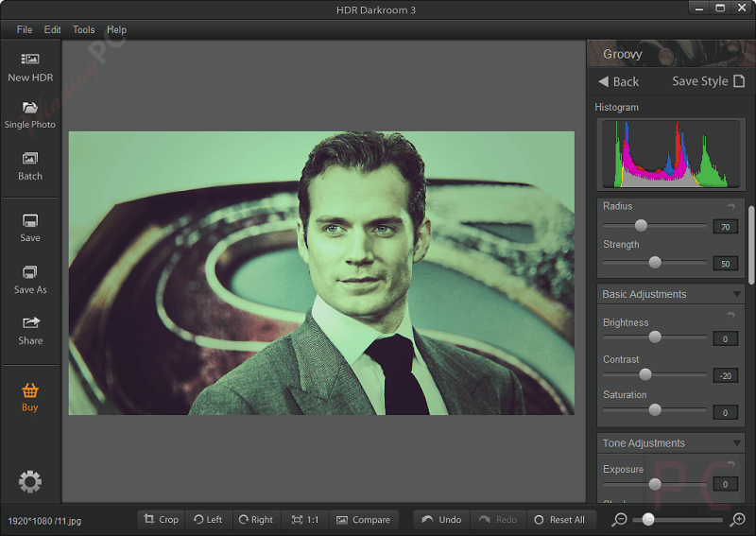The height and width of the screenshot is (536, 756).
Task: Toggle 1:1 zoom view
Action: pos(304,520)
